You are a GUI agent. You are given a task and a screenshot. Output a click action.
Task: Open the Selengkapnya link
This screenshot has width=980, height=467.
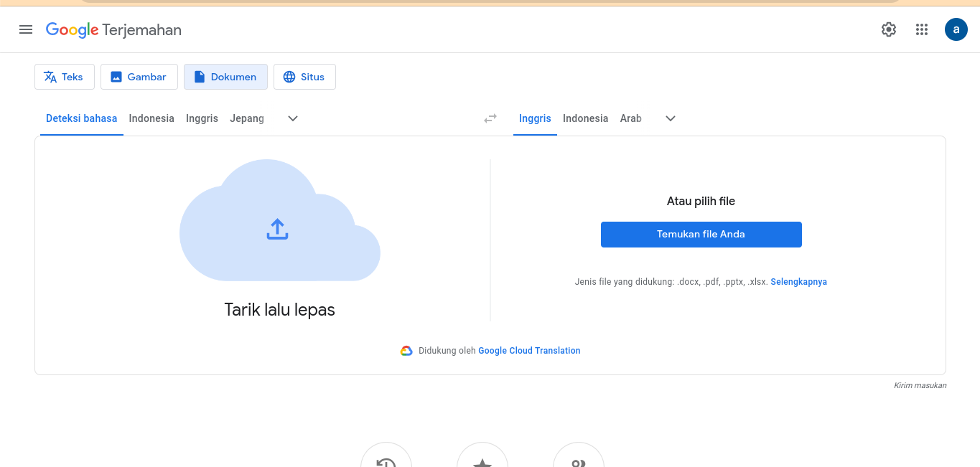pyautogui.click(x=798, y=282)
